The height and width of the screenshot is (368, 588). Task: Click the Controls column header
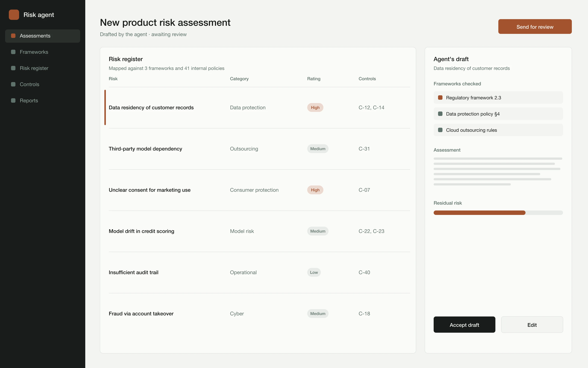367,79
